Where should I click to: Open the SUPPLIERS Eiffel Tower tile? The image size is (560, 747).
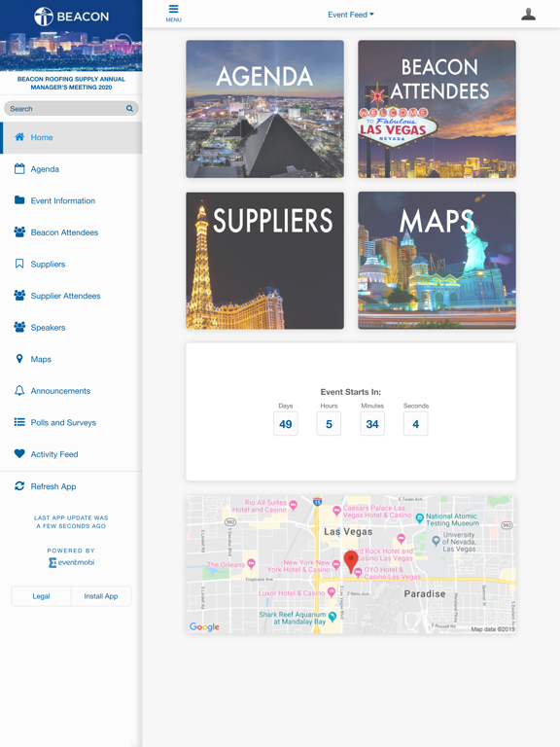tap(264, 261)
